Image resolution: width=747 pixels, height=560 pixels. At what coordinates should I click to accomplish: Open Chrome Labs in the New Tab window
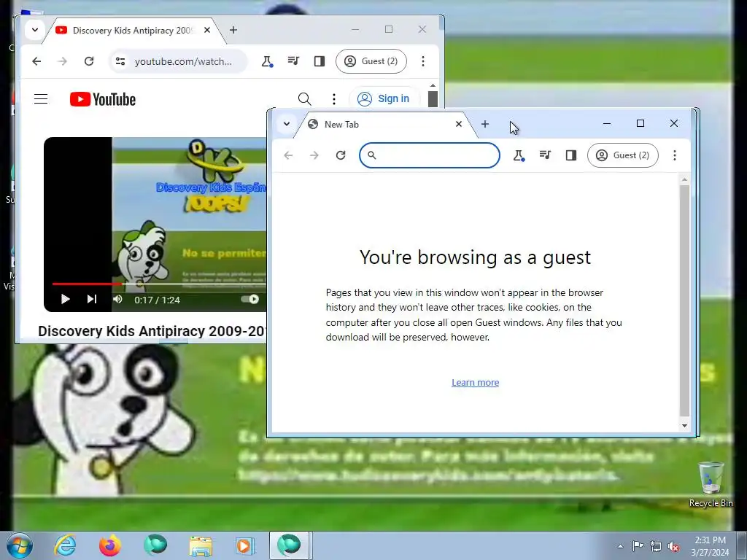tap(519, 155)
